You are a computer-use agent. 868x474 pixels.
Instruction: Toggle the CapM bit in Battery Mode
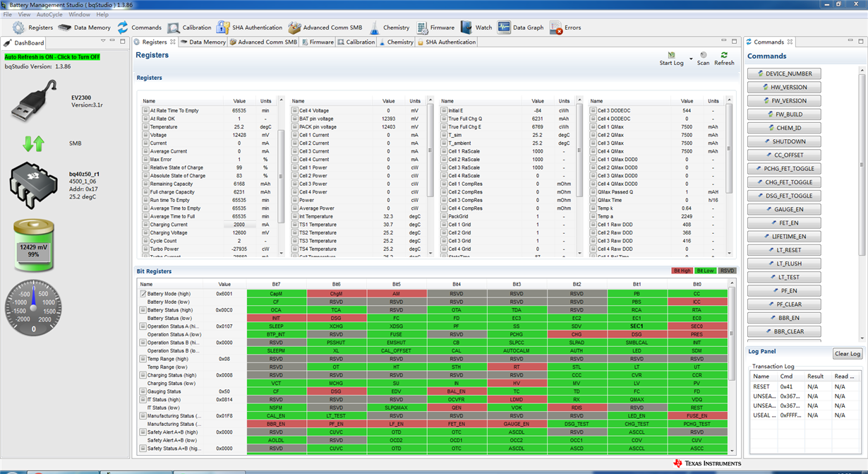276,294
